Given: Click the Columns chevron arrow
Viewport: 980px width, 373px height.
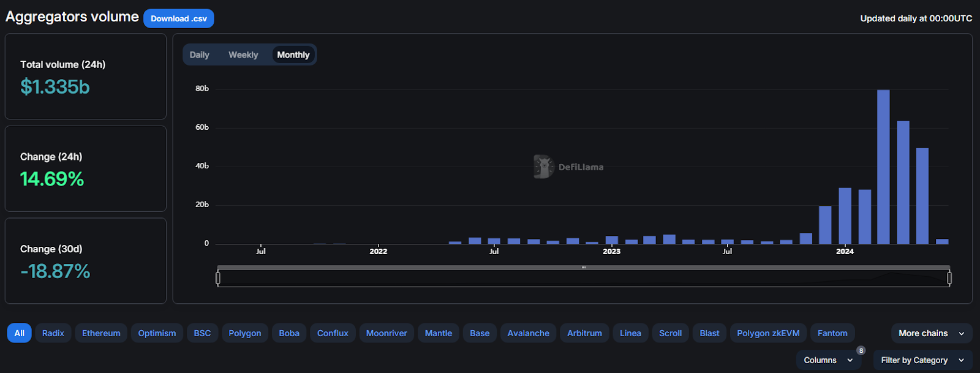Looking at the screenshot, I should point(850,360).
